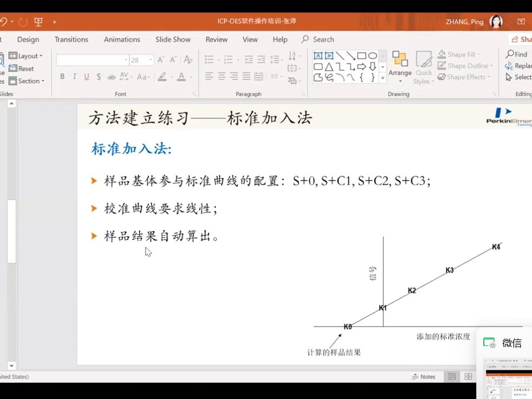The image size is (532, 399).
Task: Open the View tab
Action: pyautogui.click(x=250, y=39)
